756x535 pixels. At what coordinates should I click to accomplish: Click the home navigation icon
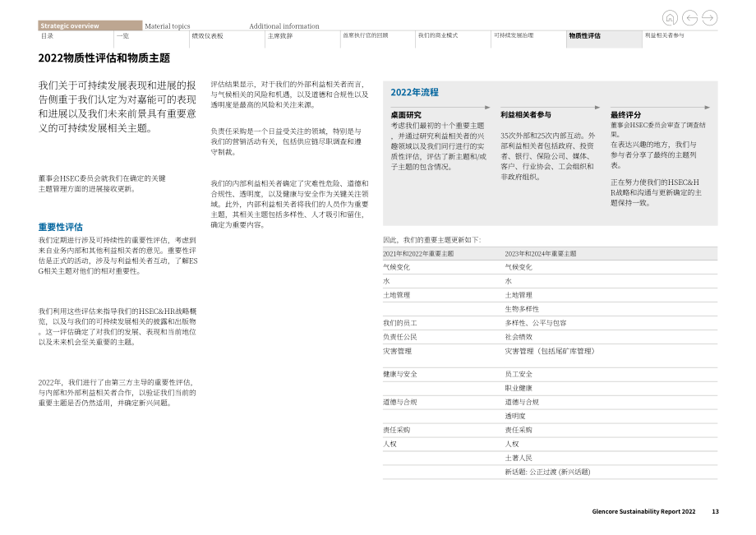pos(670,18)
